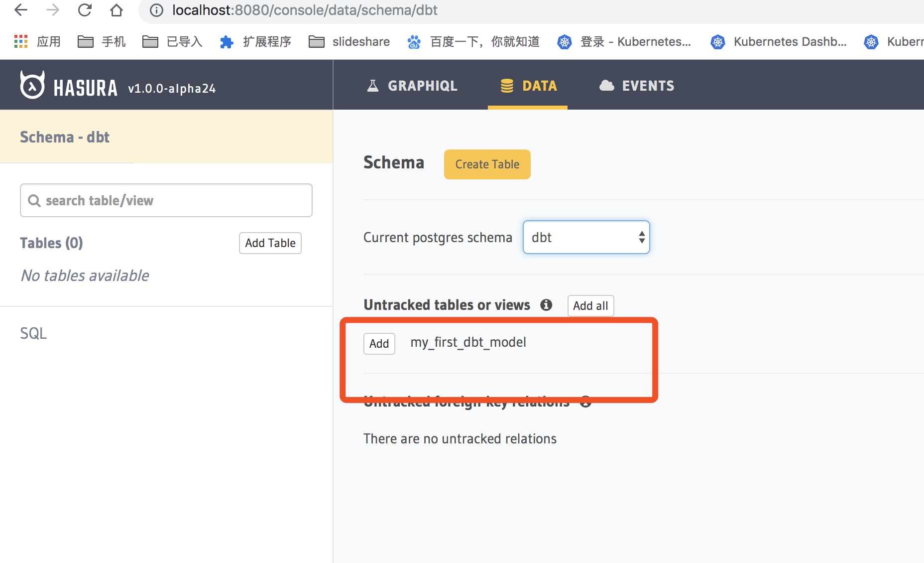
Task: Click info icon beside Untracked tables or views
Action: tap(546, 305)
